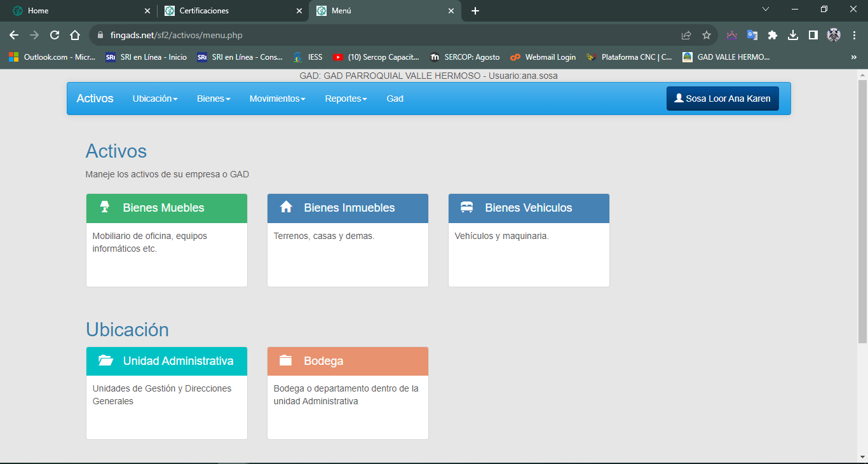Image resolution: width=868 pixels, height=464 pixels.
Task: Click the Sosa Loor Ana Karen user button
Action: click(722, 99)
